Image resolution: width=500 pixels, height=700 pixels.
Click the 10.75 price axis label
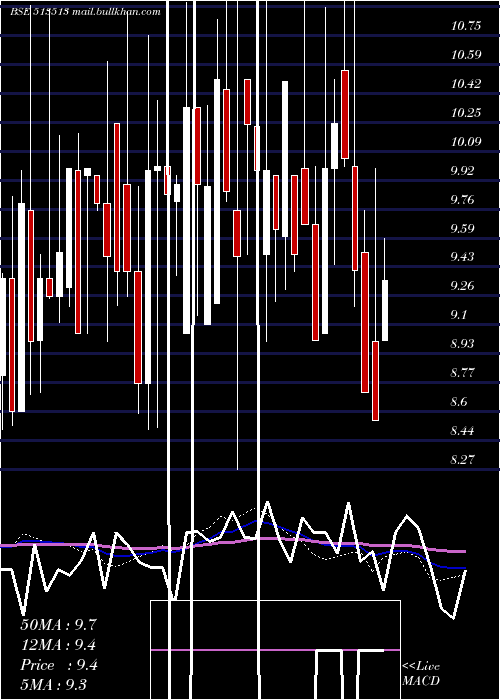pyautogui.click(x=466, y=26)
